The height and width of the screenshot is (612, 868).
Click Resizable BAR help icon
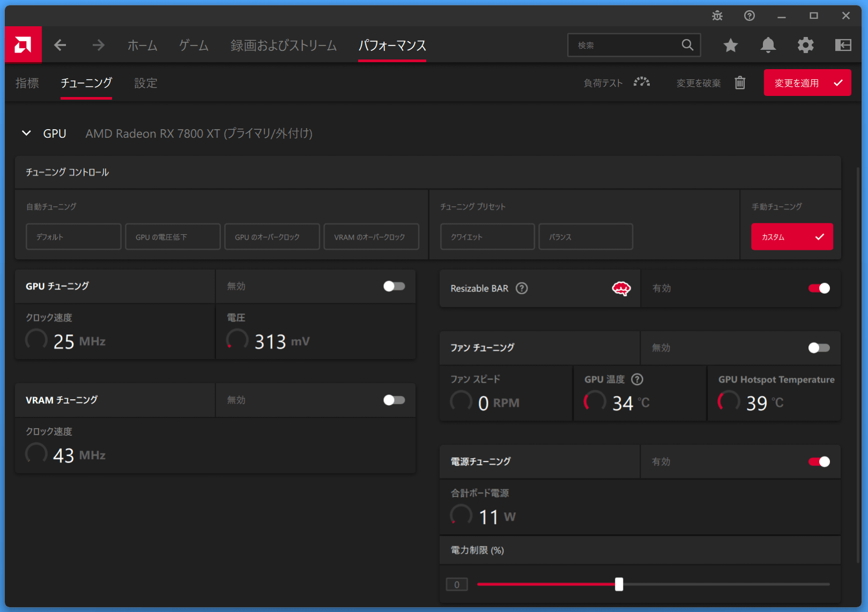(x=522, y=288)
